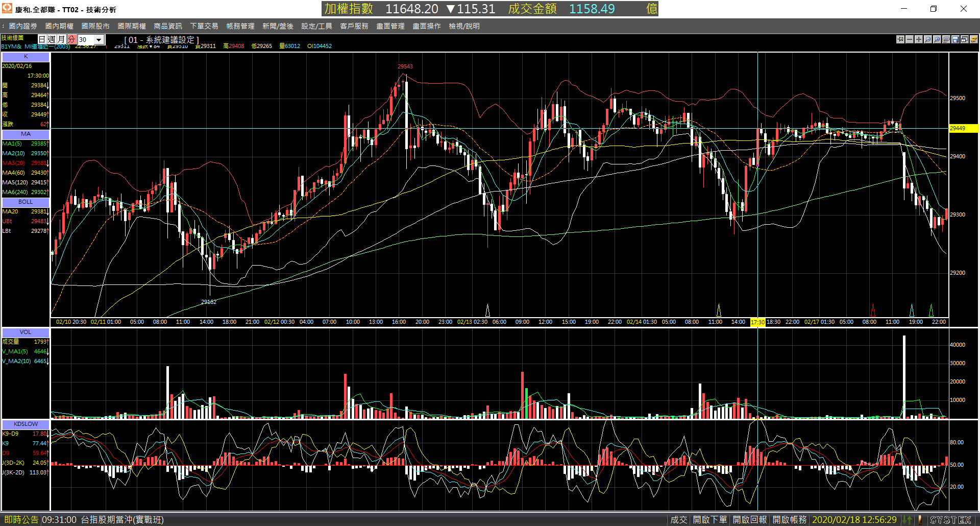Viewport: 980px width, 526px height.
Task: Open the 國際期權 menu
Action: point(132,26)
